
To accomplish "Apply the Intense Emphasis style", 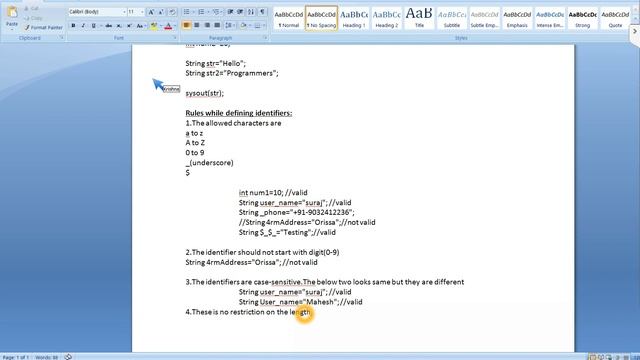I will pyautogui.click(x=550, y=18).
